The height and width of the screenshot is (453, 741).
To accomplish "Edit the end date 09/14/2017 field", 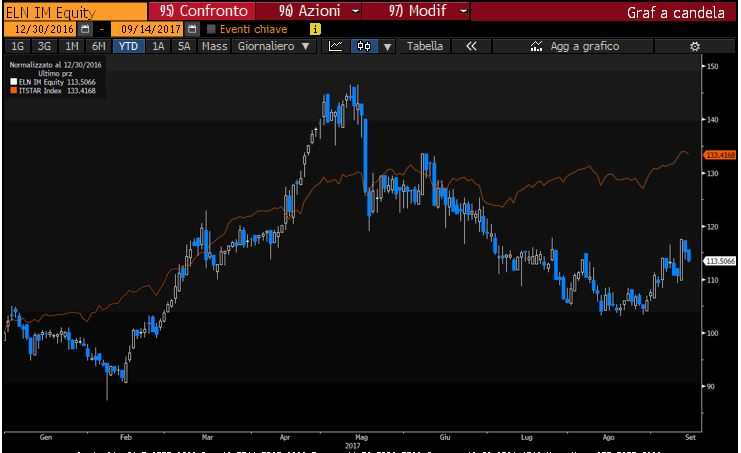I will pyautogui.click(x=147, y=29).
